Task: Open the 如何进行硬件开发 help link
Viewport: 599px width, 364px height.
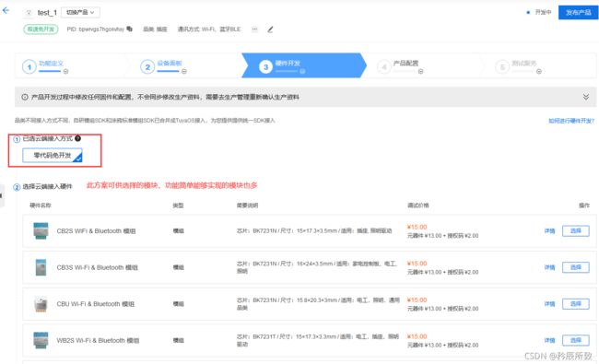Action: 571,121
